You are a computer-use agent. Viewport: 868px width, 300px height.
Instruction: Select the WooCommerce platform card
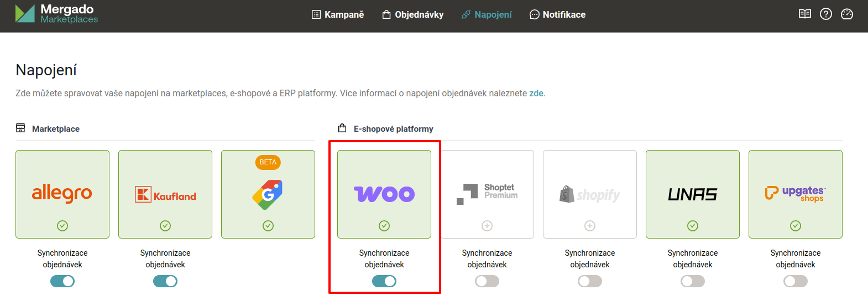tap(384, 194)
